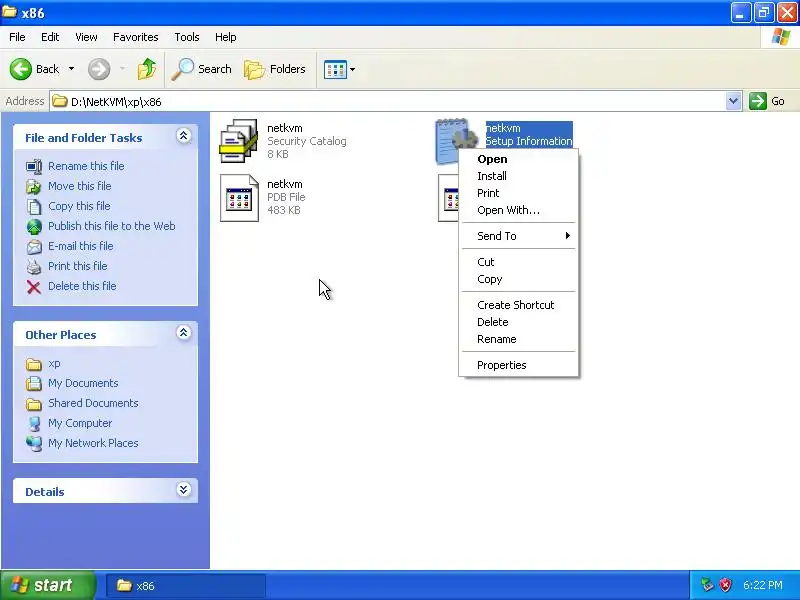Click the Print this file link
Viewport: 800px width, 600px height.
coord(78,266)
